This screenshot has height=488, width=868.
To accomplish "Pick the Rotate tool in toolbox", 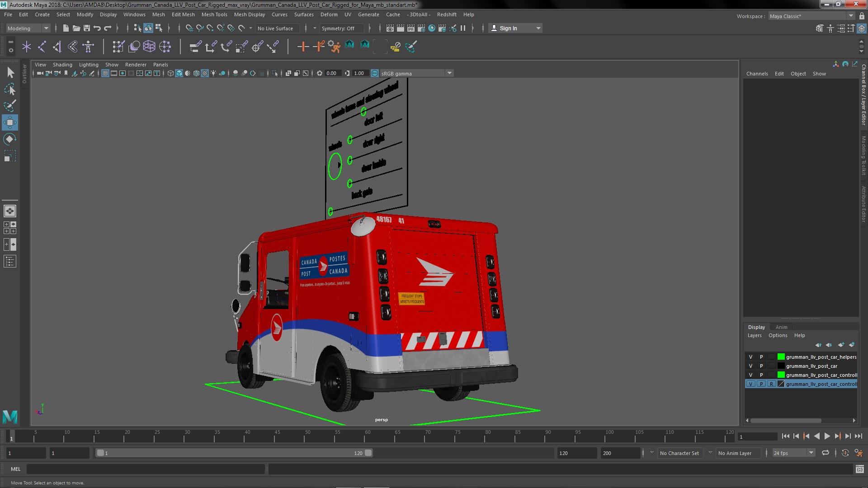I will (10, 139).
